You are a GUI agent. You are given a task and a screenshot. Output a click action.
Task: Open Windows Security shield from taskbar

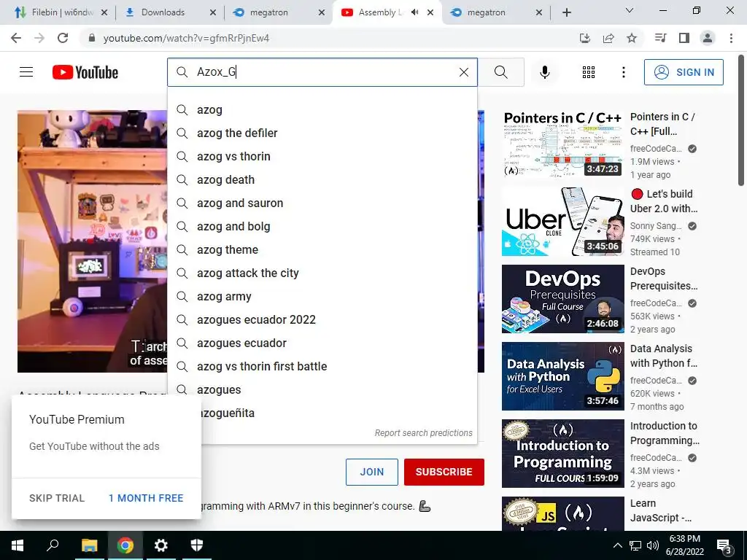click(x=197, y=545)
